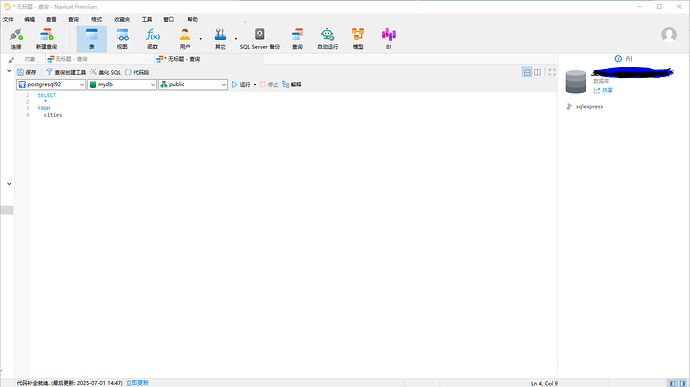The width and height of the screenshot is (690, 387).
Task: Open the 查询 menu in menu bar
Action: (x=73, y=19)
